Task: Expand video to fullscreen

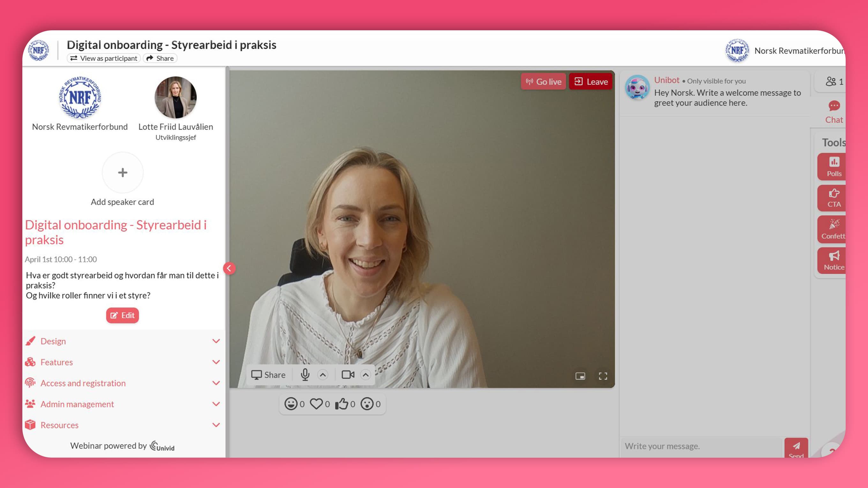Action: 603,376
